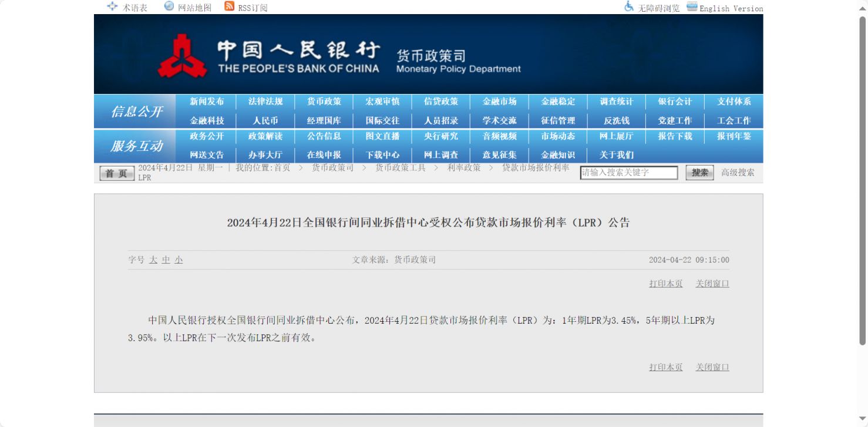Go to the 下载中心 section
This screenshot has width=868, height=427.
click(382, 155)
